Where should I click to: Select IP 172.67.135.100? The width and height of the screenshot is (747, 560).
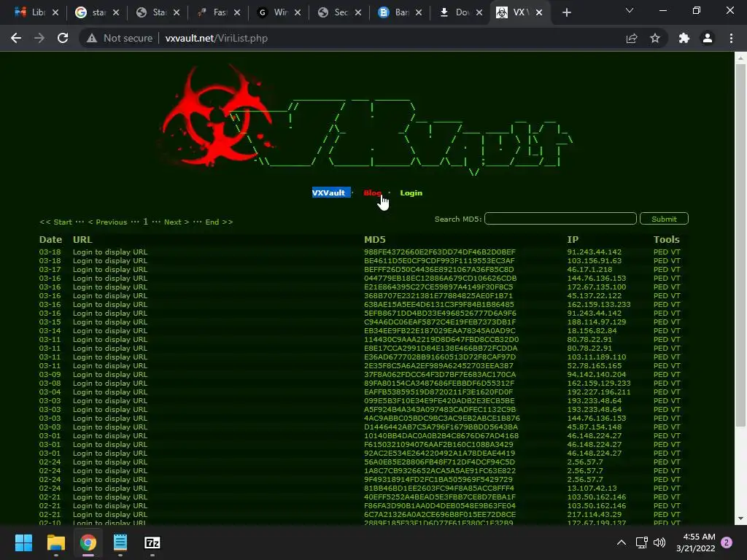(x=597, y=287)
